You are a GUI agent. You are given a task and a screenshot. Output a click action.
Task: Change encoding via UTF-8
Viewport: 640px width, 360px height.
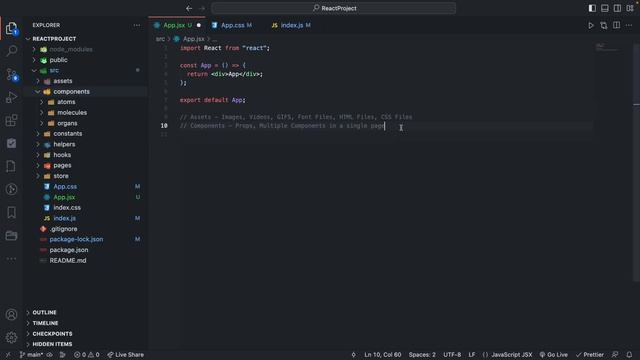tap(452, 355)
